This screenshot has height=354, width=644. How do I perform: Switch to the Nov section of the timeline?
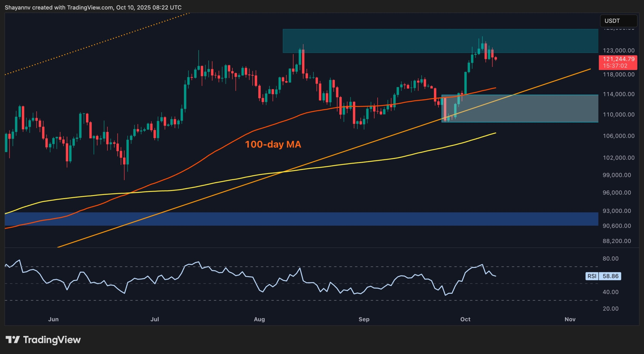pos(570,319)
